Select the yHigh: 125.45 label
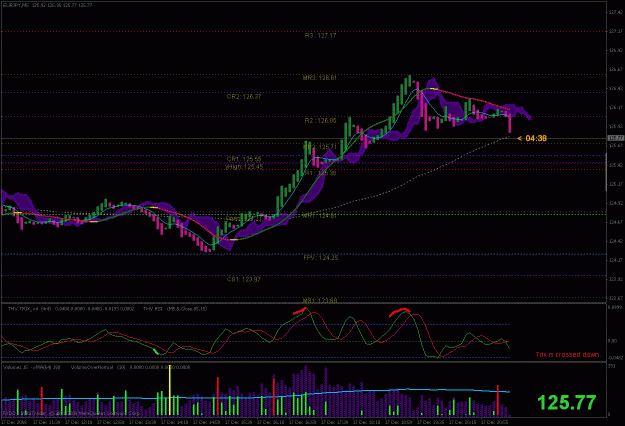Screen dimensions: 625x426 [244, 167]
